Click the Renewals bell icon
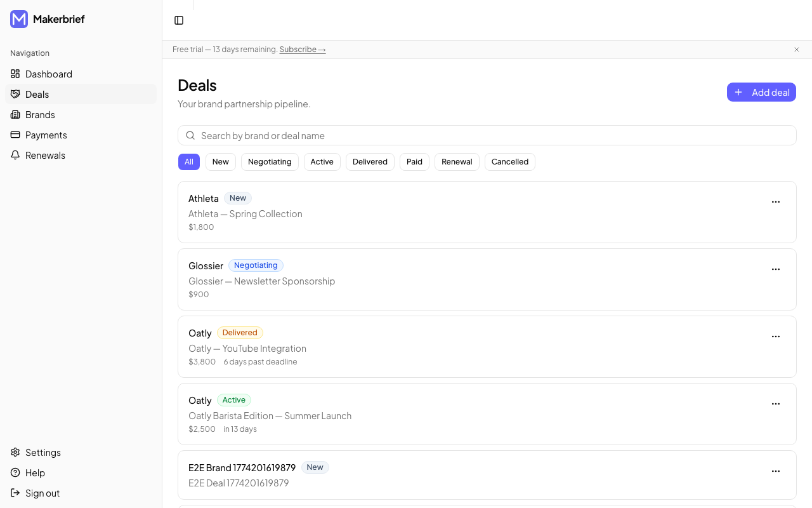 [x=15, y=155]
